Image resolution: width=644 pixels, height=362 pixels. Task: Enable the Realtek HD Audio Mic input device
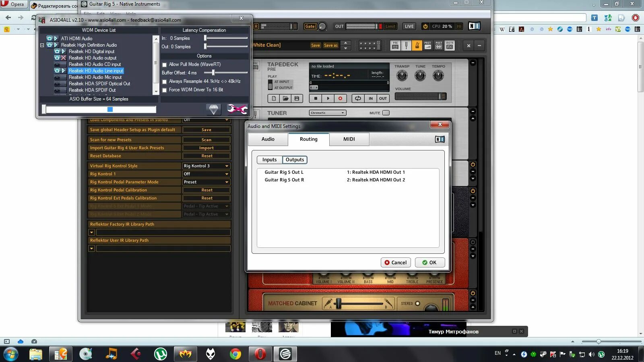tap(57, 77)
